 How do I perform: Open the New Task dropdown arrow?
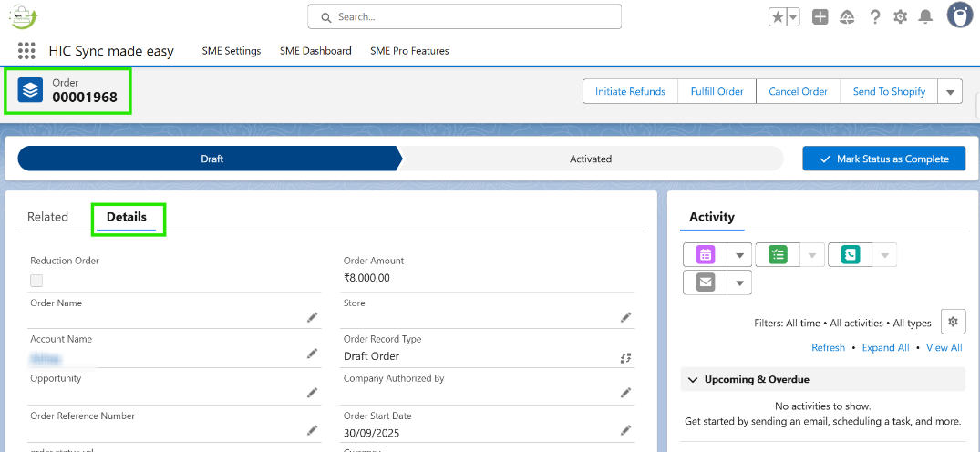tap(812, 255)
